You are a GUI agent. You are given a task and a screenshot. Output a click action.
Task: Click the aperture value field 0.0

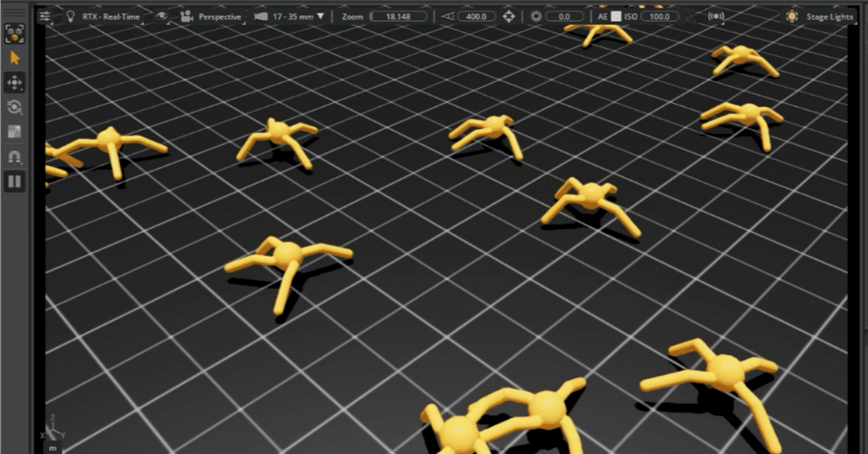[x=564, y=16]
